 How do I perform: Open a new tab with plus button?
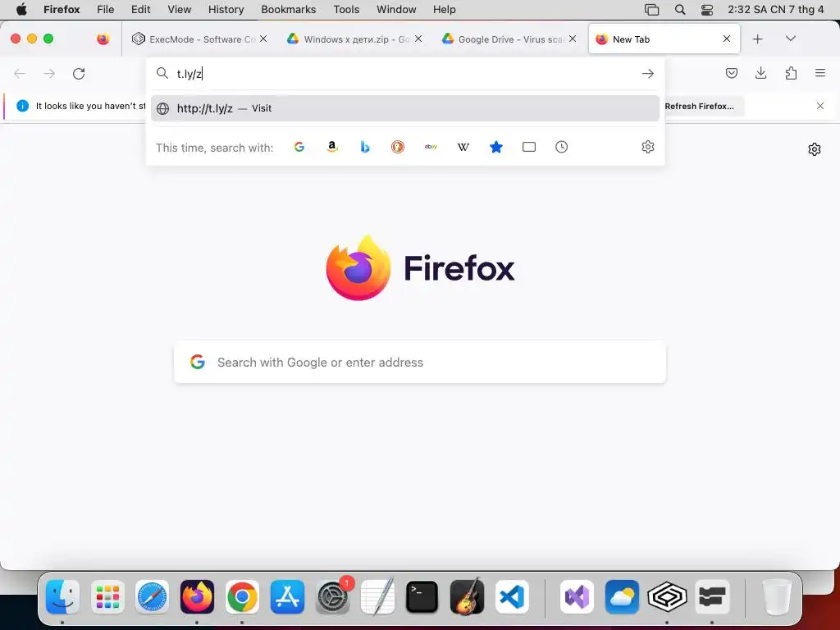click(x=757, y=39)
